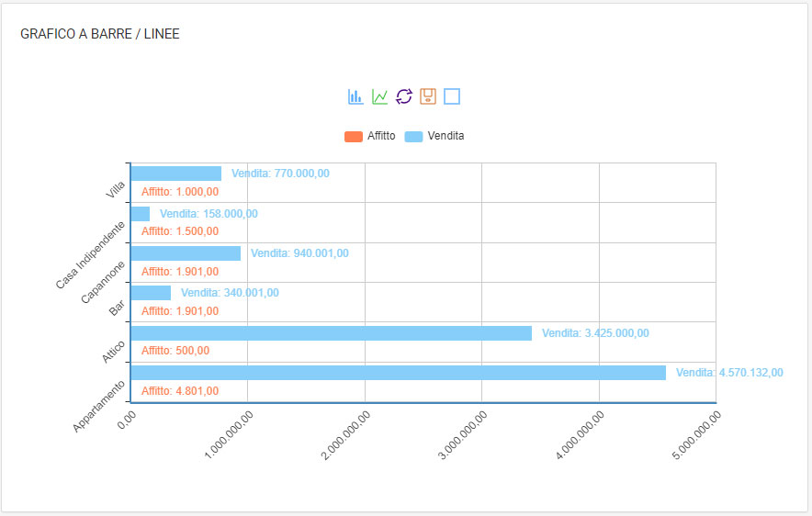
Task: Toggle Vendita series via legend label
Action: pos(445,136)
